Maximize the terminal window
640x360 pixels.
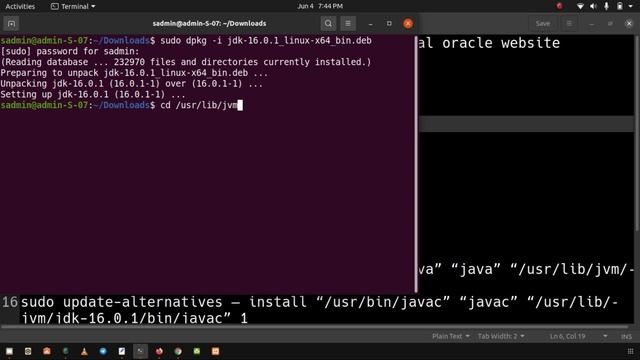click(389, 24)
